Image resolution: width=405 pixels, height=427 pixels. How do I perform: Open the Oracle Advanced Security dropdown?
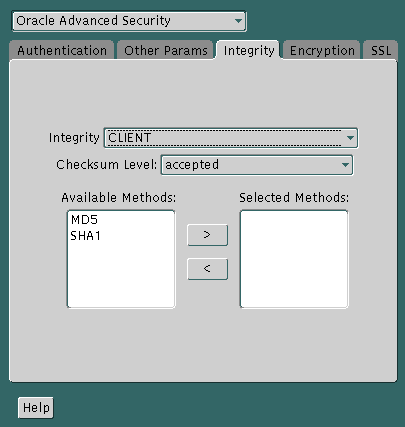pyautogui.click(x=129, y=21)
